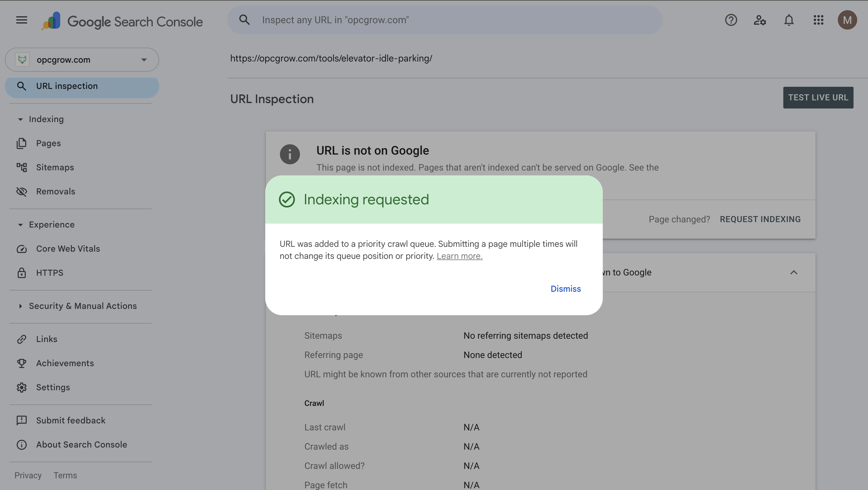Click the Google Search Console logo

[122, 21]
